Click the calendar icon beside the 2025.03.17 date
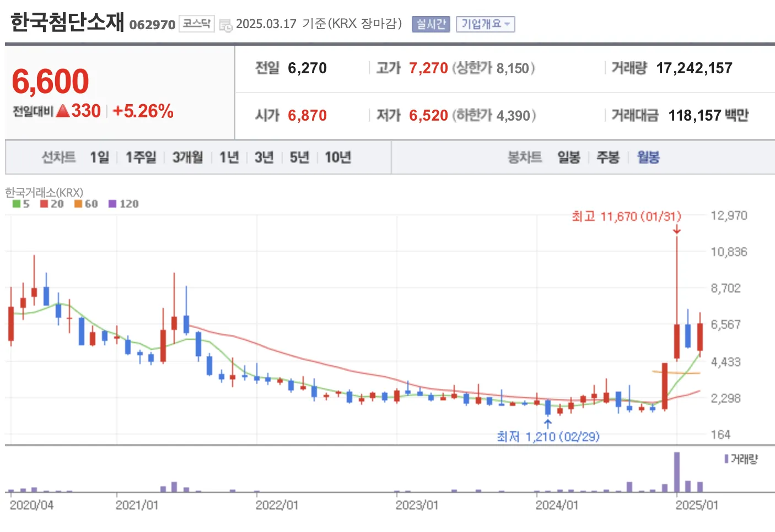Image resolution: width=775 pixels, height=532 pixels. point(225,25)
